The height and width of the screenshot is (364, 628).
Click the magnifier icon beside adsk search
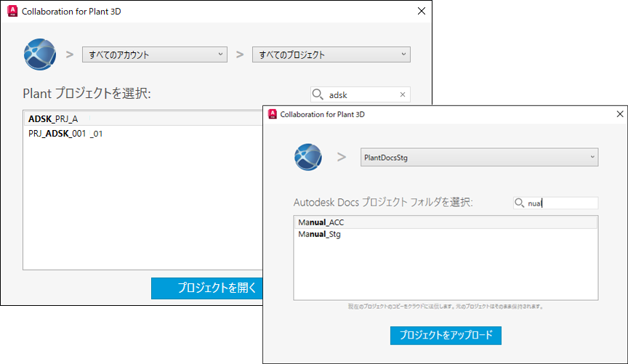pos(318,94)
